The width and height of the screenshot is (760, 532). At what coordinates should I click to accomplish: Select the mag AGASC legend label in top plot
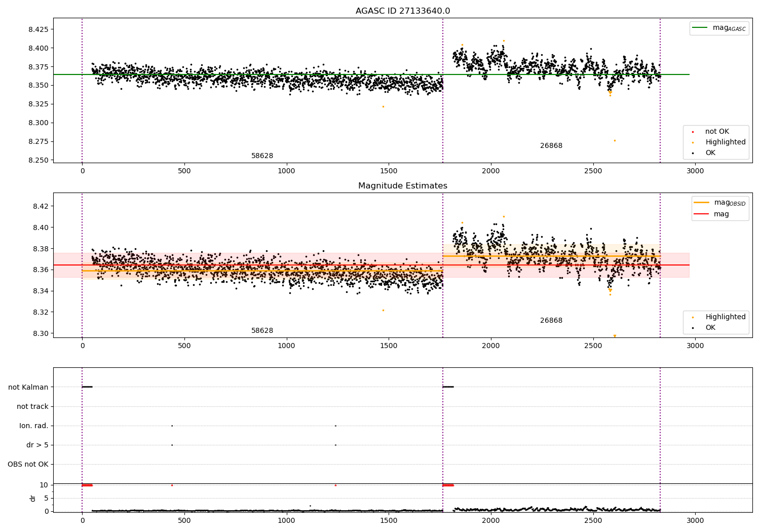click(x=729, y=28)
